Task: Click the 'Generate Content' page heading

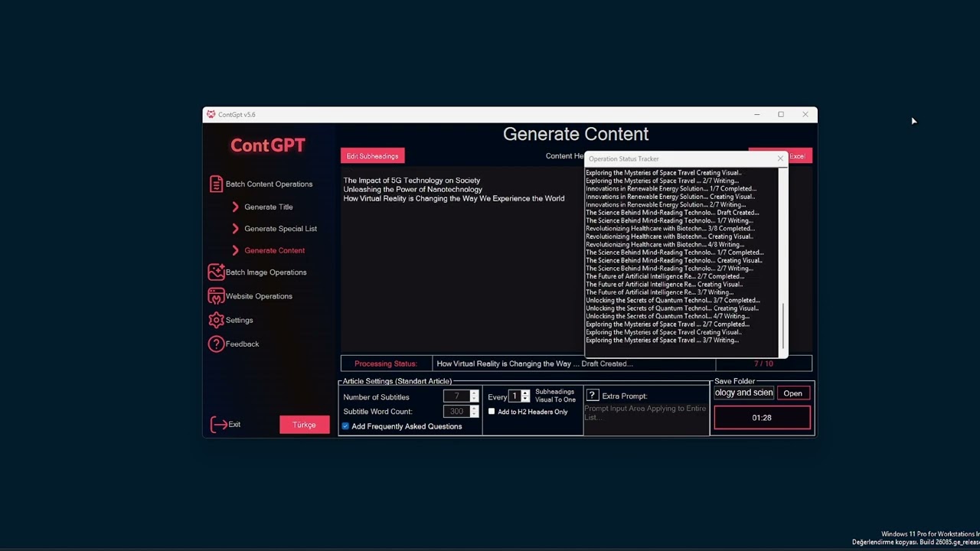Action: pyautogui.click(x=576, y=134)
